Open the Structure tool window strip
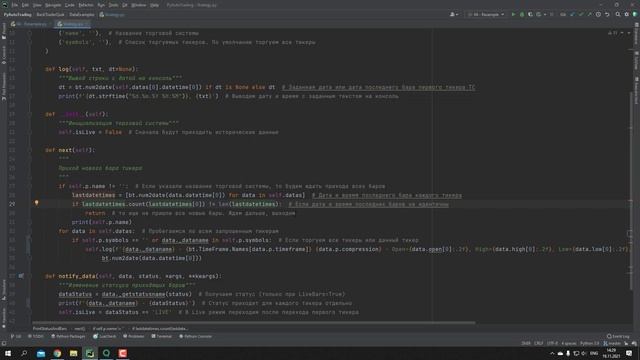 tap(4, 290)
